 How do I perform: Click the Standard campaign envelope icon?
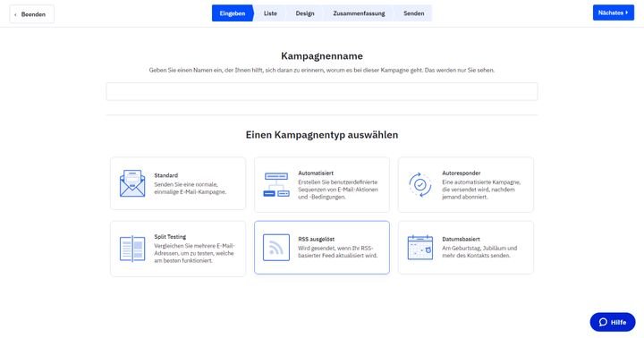click(x=132, y=183)
